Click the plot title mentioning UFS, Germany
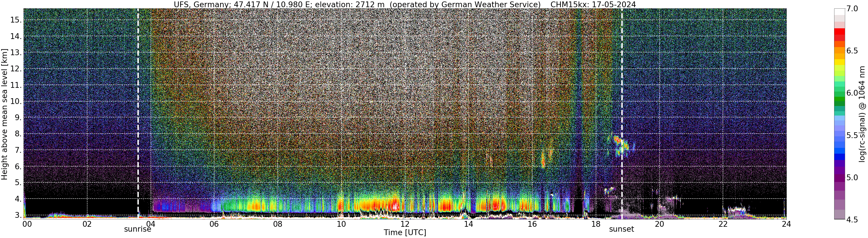 [357, 4]
